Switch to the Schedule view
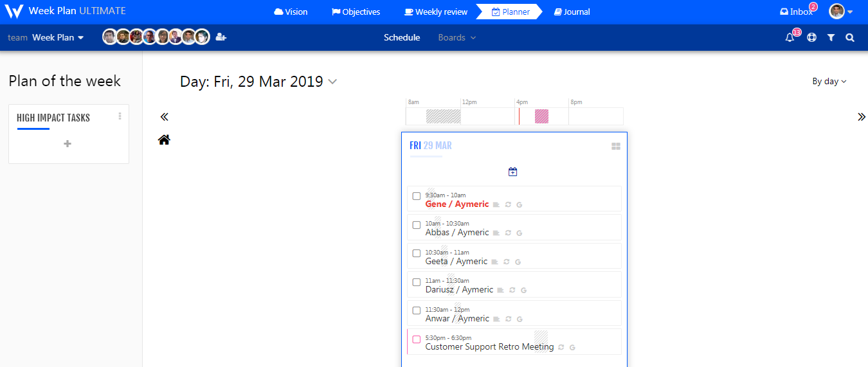The height and width of the screenshot is (367, 868). 402,37
